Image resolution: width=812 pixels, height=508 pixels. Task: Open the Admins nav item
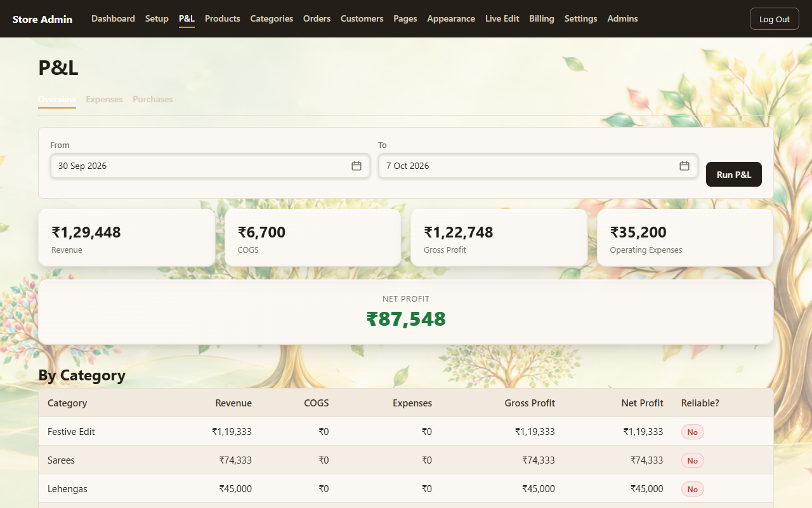(622, 18)
